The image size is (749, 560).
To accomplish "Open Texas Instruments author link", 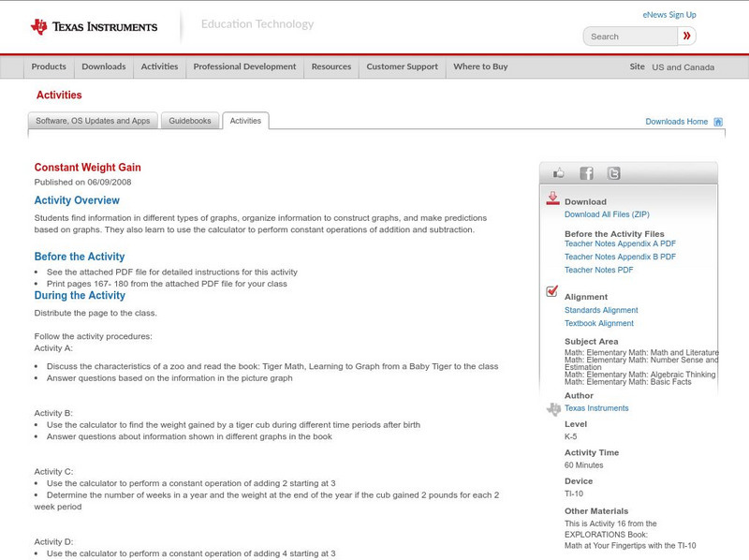I will tap(596, 408).
